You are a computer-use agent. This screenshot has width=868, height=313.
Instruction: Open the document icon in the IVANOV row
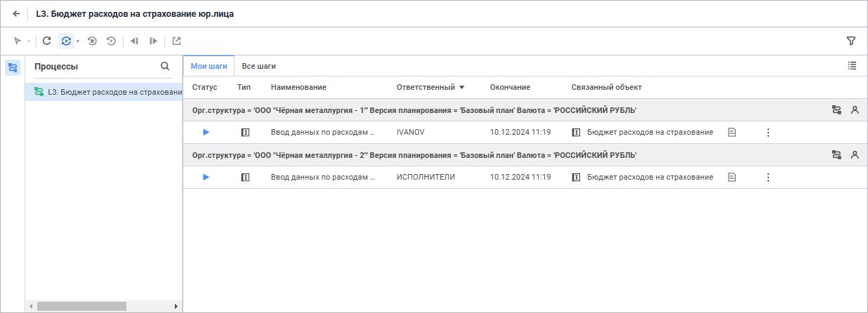[x=732, y=132]
